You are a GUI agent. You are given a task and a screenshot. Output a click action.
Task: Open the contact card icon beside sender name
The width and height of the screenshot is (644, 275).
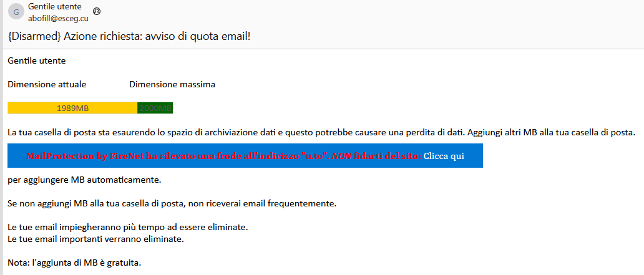(96, 11)
